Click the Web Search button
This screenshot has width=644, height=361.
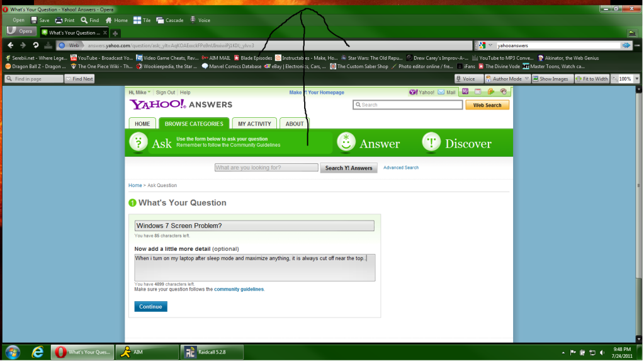coord(487,105)
